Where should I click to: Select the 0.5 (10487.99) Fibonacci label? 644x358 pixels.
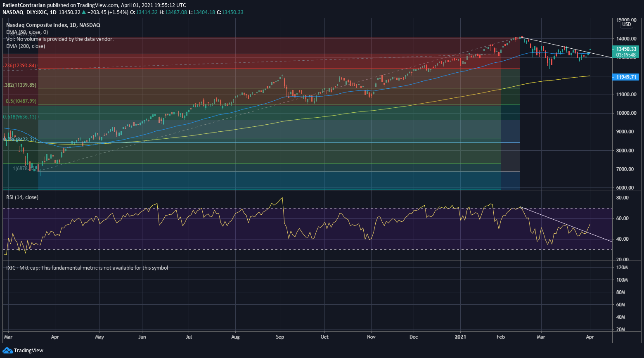tap(21, 101)
